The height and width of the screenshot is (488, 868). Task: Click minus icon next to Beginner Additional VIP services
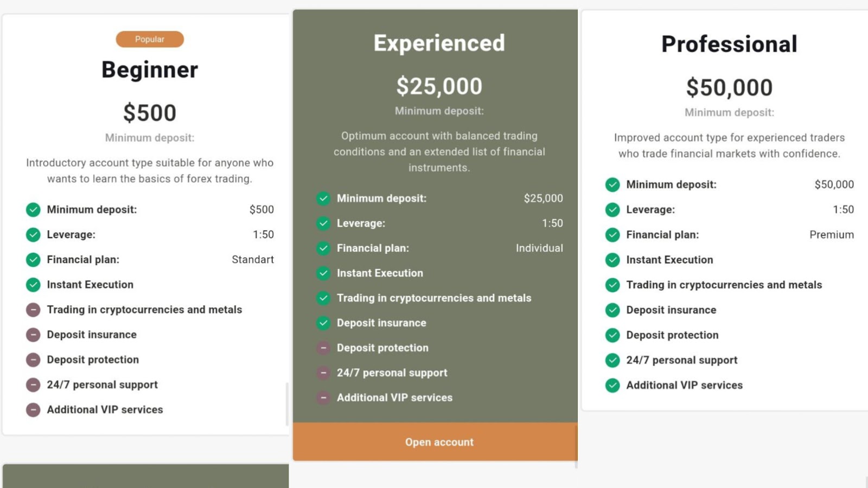pyautogui.click(x=33, y=410)
